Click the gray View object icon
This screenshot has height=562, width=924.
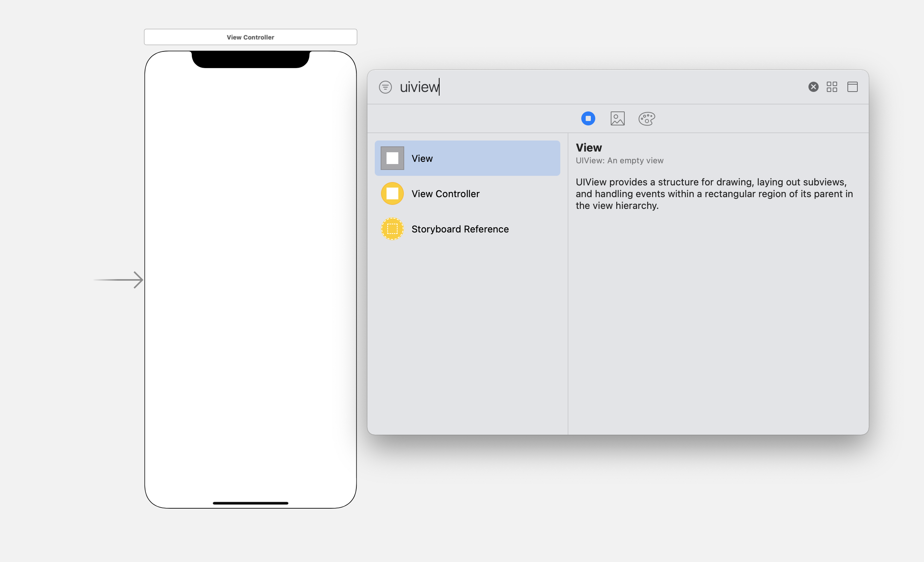pos(392,158)
